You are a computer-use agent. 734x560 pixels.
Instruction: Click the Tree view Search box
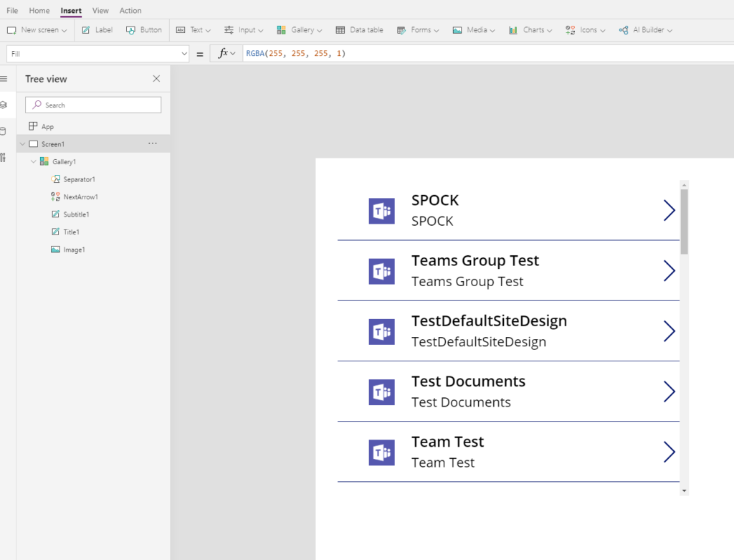93,105
